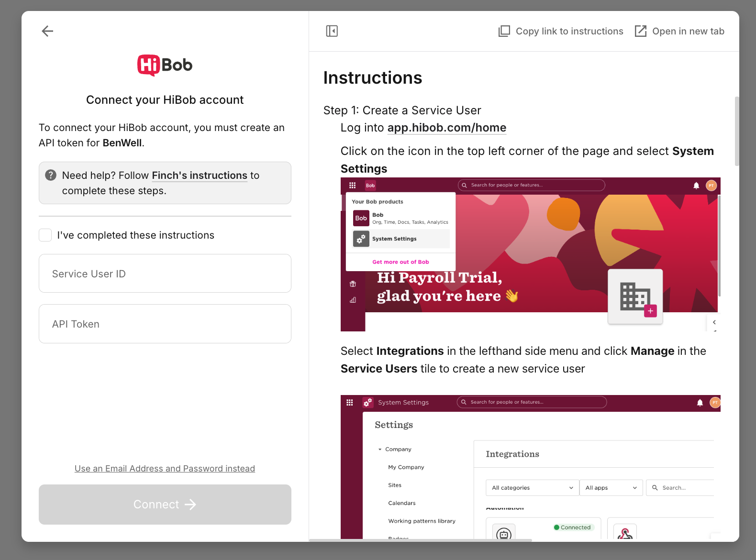Click the apps grid icon in first screenshot
Viewport: 756px width, 560px height.
click(x=353, y=186)
